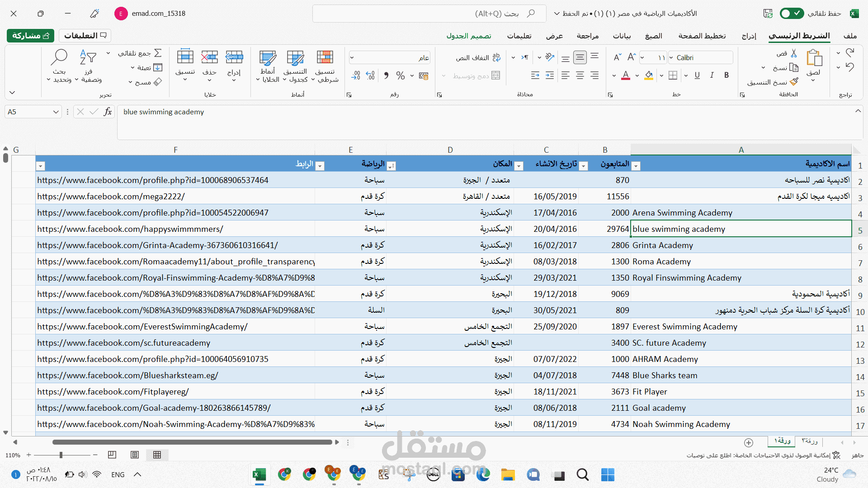Image resolution: width=868 pixels, height=488 pixels.
Task: Toggle the AutoSave switch
Action: (792, 14)
